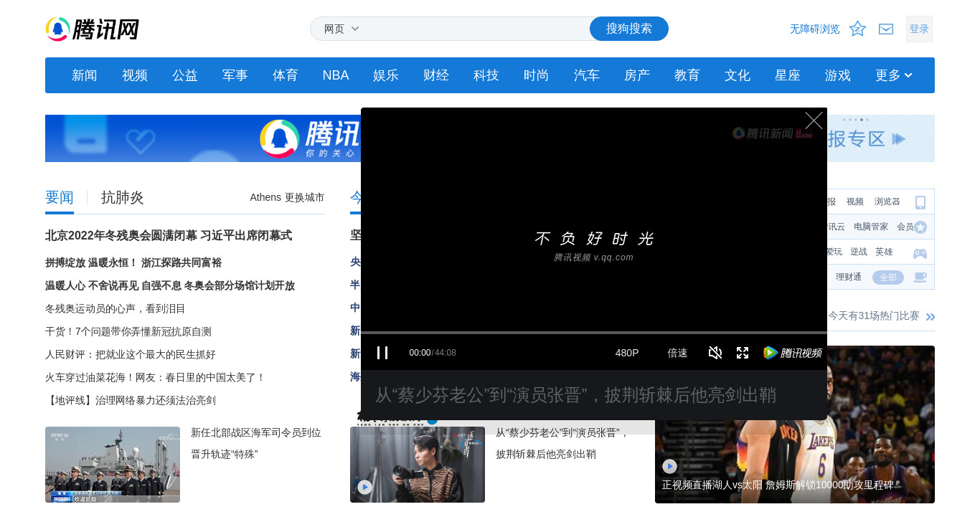This screenshot has height=522, width=980.
Task: Open the mail envelope icon
Action: pyautogui.click(x=886, y=29)
